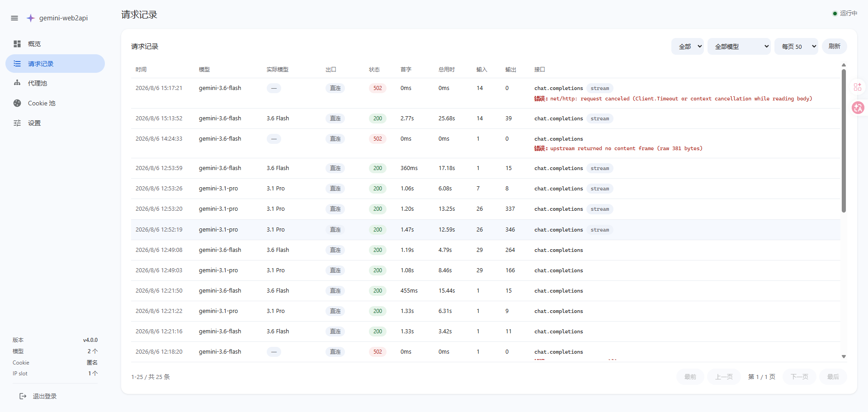Open 设置 settings sliders icon
The image size is (868, 412).
(17, 123)
